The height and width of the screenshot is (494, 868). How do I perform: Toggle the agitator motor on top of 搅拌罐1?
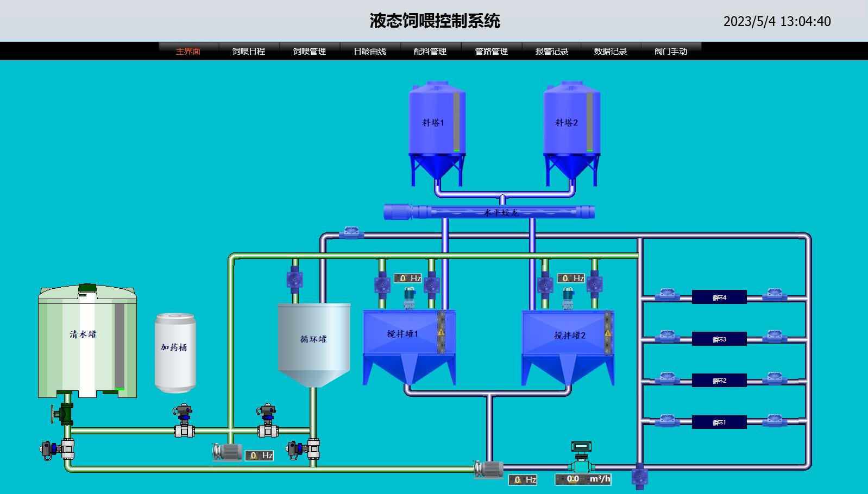[409, 297]
